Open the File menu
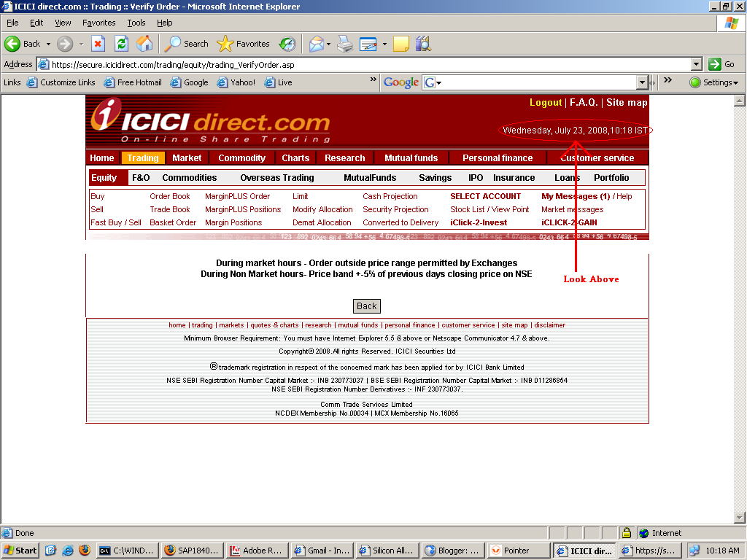The image size is (747, 560). (x=12, y=23)
